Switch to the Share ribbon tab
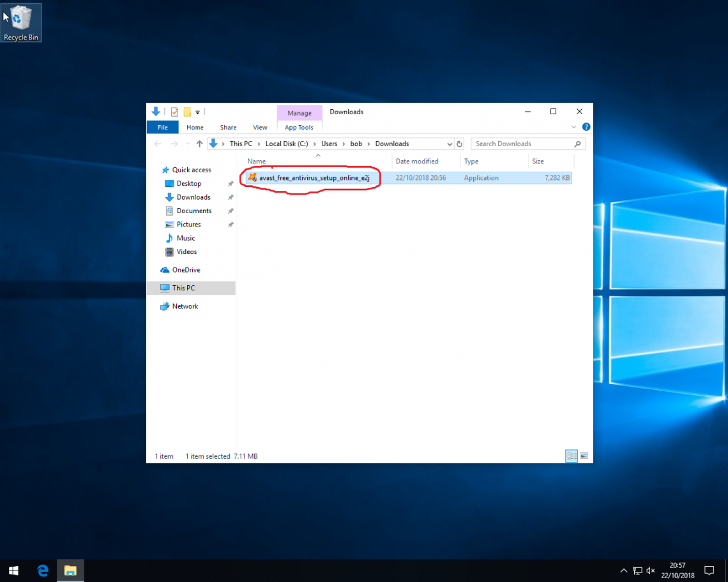The height and width of the screenshot is (582, 728). tap(228, 127)
